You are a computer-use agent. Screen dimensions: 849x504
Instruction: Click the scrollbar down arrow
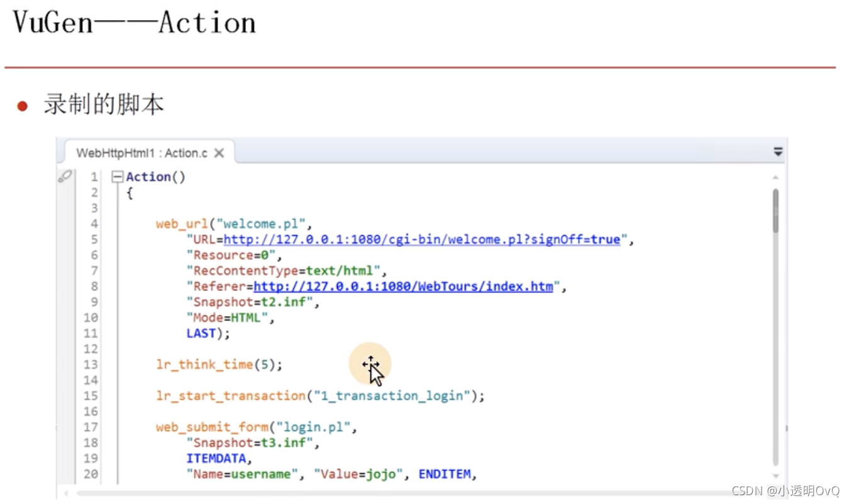(775, 476)
